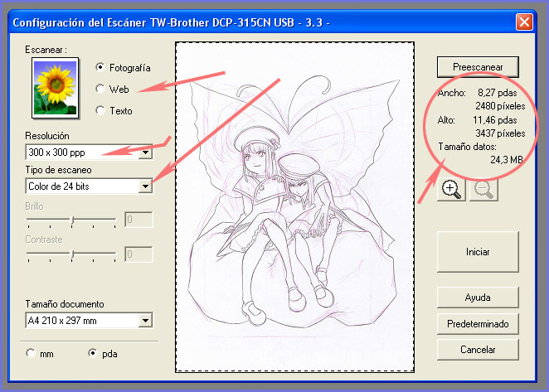
Task: Click the Contraste value input box
Action: (x=139, y=254)
